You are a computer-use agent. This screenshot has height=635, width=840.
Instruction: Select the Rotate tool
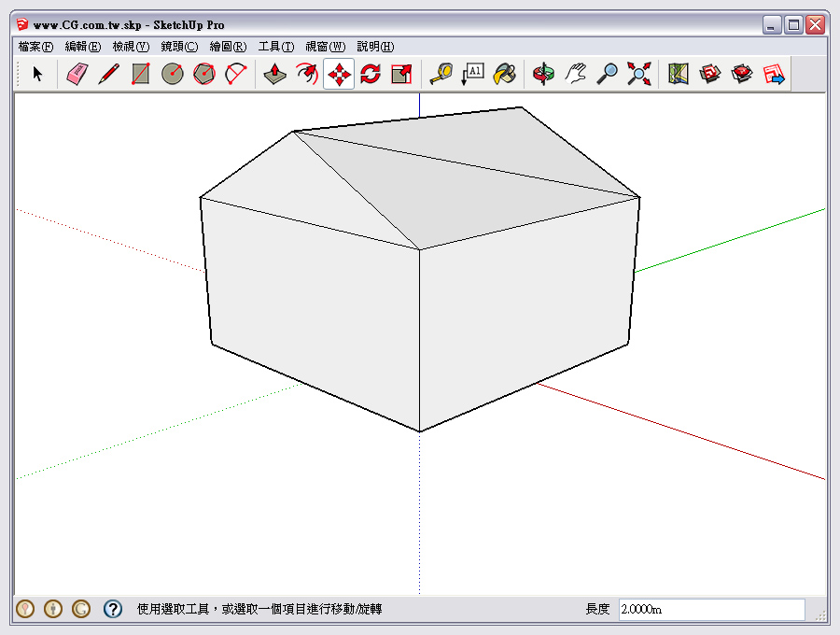click(371, 74)
